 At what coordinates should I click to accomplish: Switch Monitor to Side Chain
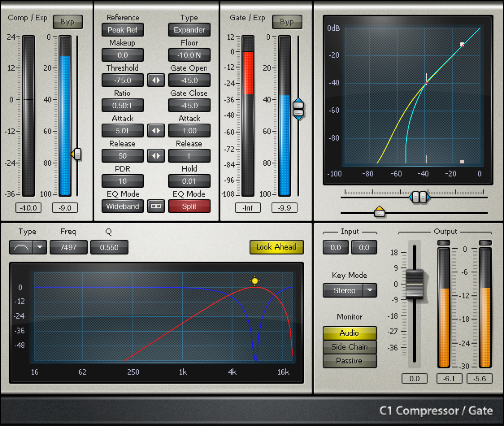pyautogui.click(x=350, y=347)
